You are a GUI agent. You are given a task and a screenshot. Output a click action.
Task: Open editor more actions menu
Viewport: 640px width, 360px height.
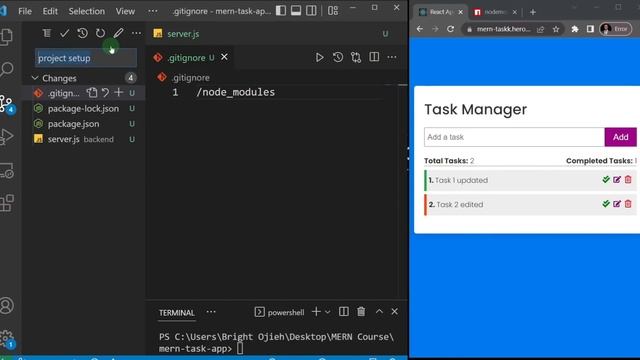coord(392,58)
